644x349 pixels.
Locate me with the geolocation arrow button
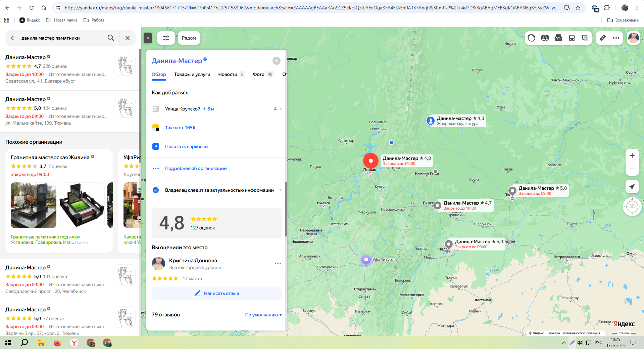point(632,187)
